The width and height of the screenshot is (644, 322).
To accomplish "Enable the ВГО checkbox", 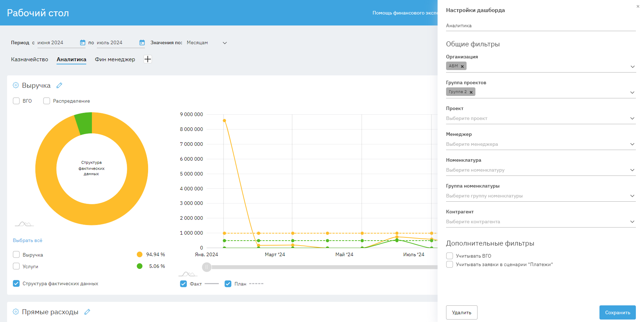I will point(16,101).
